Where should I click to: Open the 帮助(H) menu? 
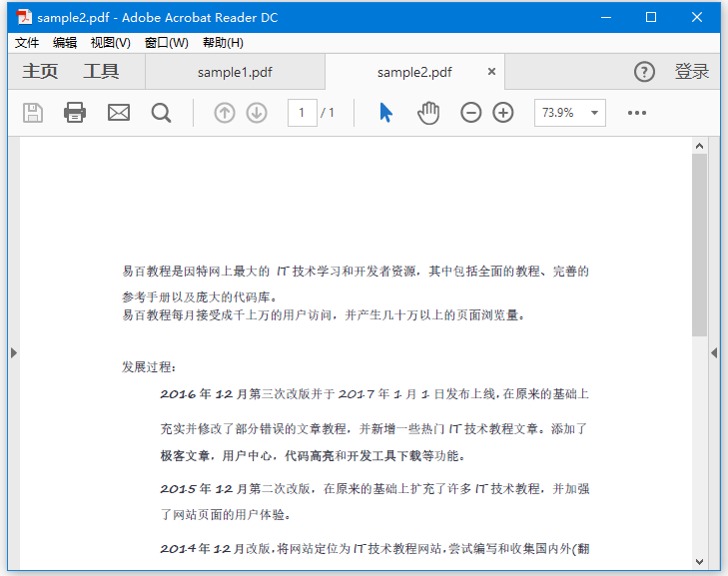point(224,43)
